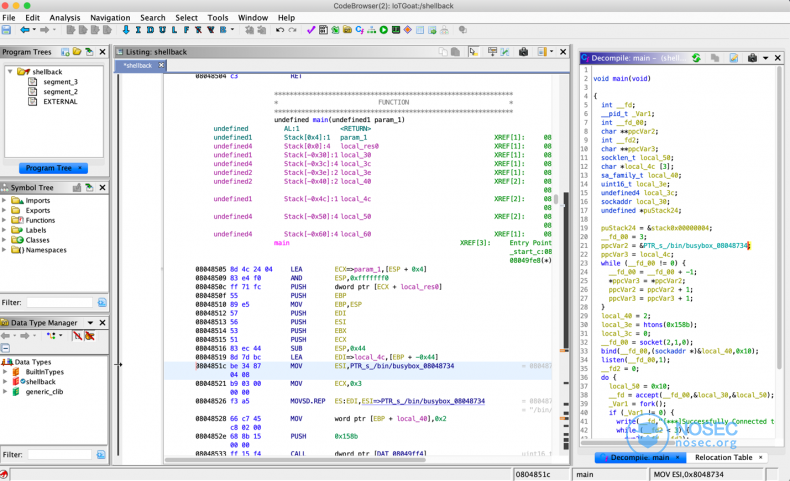Click the back navigation arrow in main toolbar
Image resolution: width=790 pixels, height=481 pixels.
24,30
